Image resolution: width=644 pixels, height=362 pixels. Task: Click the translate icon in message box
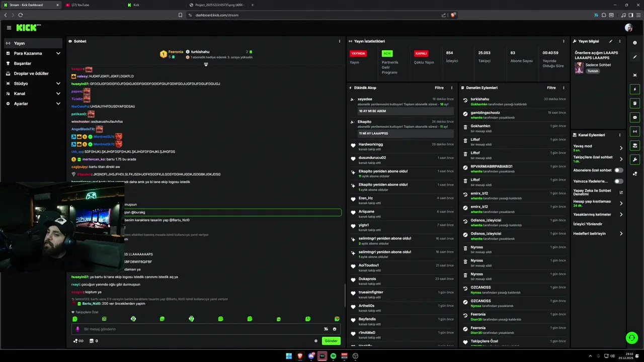coord(326,329)
